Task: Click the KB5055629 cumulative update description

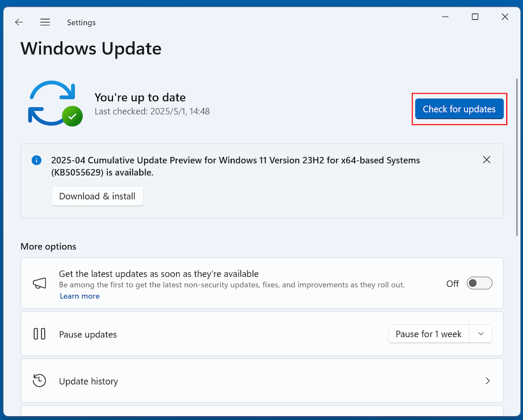Action: coord(235,166)
